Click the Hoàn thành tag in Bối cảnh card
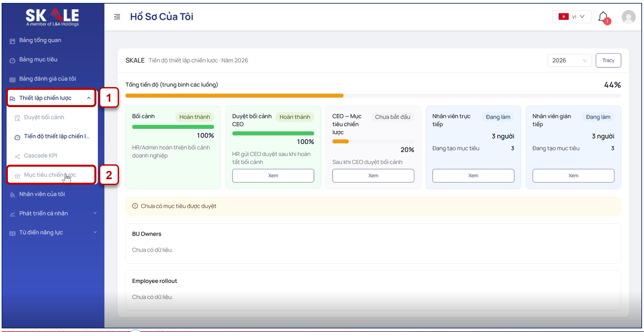This screenshot has height=332, width=644. [195, 117]
